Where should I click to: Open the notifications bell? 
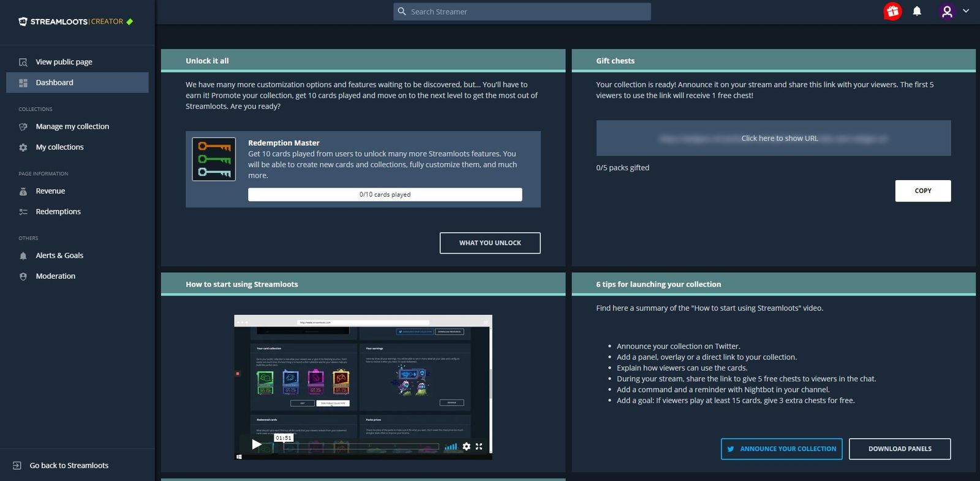tap(917, 11)
